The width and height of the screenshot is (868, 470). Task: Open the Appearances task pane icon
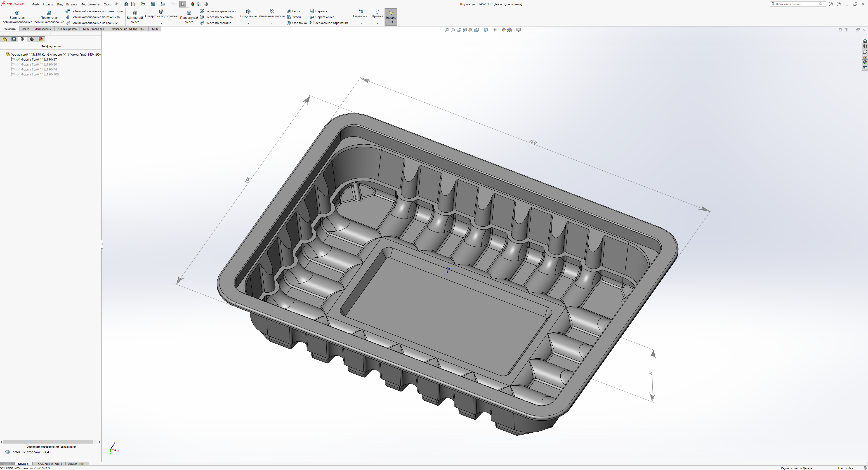point(865,62)
